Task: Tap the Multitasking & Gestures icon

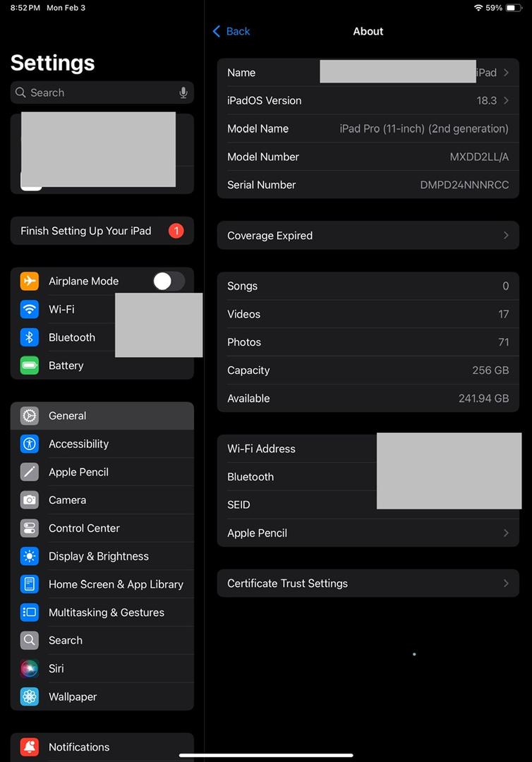Action: [x=30, y=612]
